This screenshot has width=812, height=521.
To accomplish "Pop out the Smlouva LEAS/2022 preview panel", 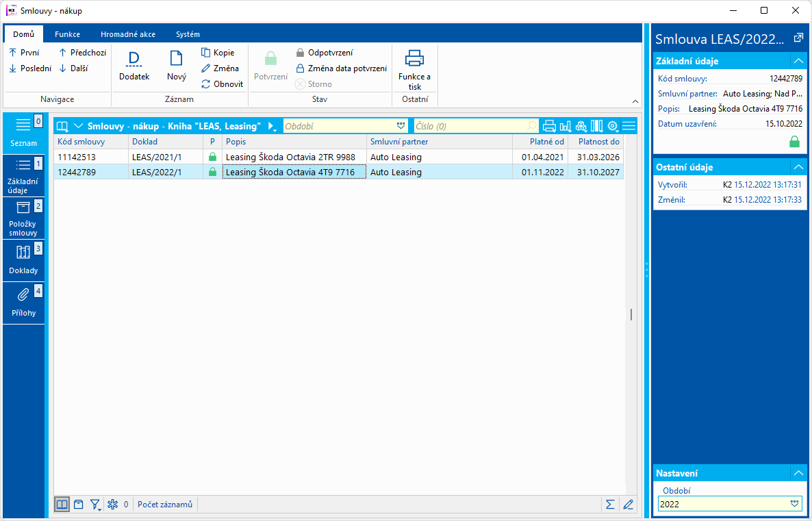I will (x=798, y=38).
